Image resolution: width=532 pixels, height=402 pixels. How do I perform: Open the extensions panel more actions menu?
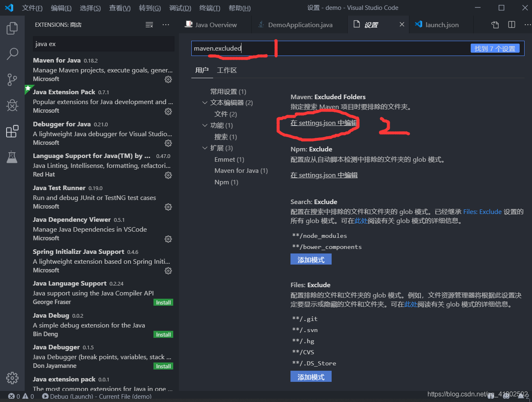166,25
